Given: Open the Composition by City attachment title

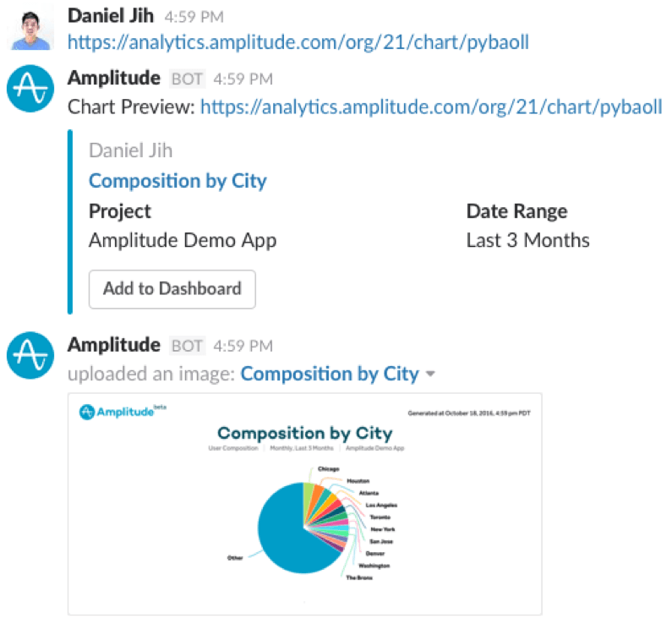Looking at the screenshot, I should pyautogui.click(x=178, y=180).
